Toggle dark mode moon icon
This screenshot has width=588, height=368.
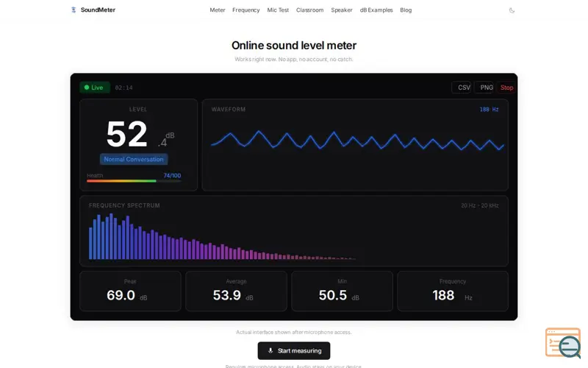point(512,10)
